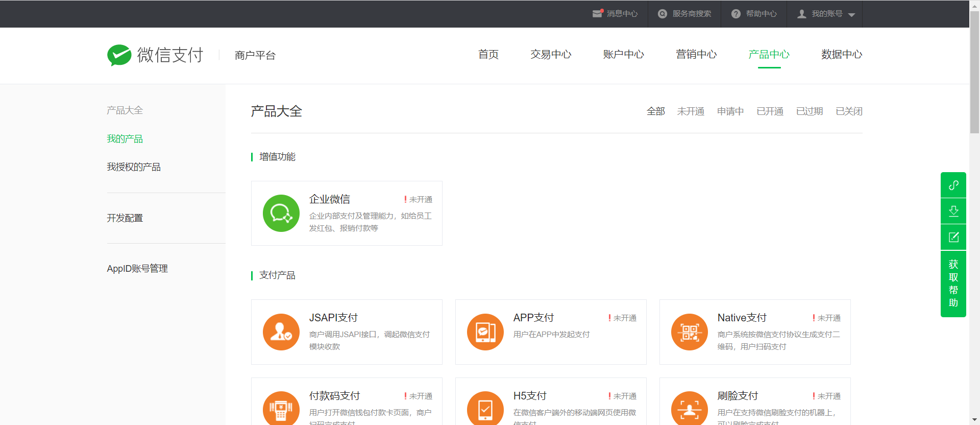Open the H5支付 product title
980x425 pixels.
click(530, 396)
